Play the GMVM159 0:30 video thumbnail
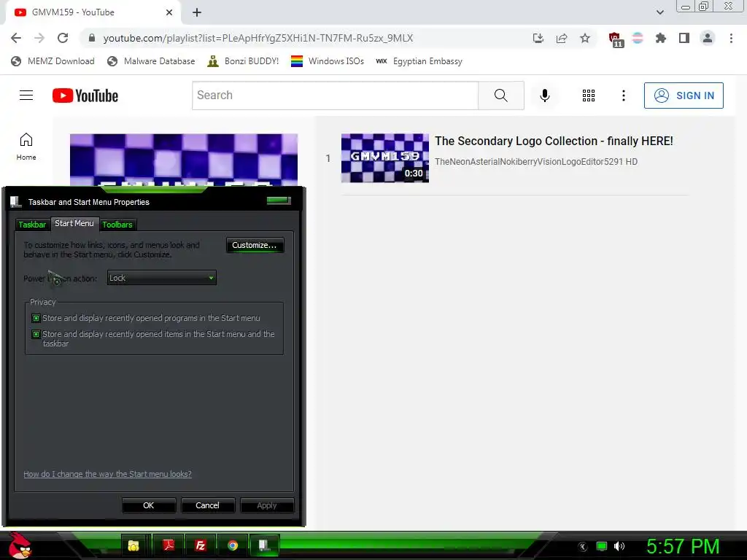The image size is (747, 560). [x=385, y=158]
